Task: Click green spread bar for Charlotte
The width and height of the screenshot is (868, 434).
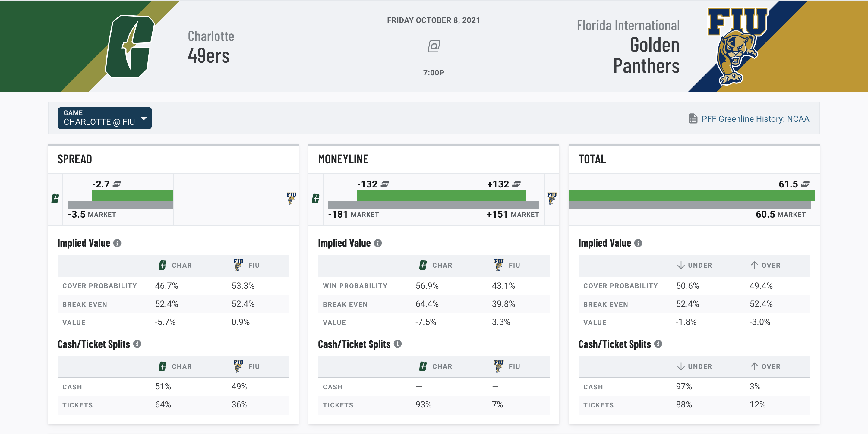Action: (x=133, y=196)
